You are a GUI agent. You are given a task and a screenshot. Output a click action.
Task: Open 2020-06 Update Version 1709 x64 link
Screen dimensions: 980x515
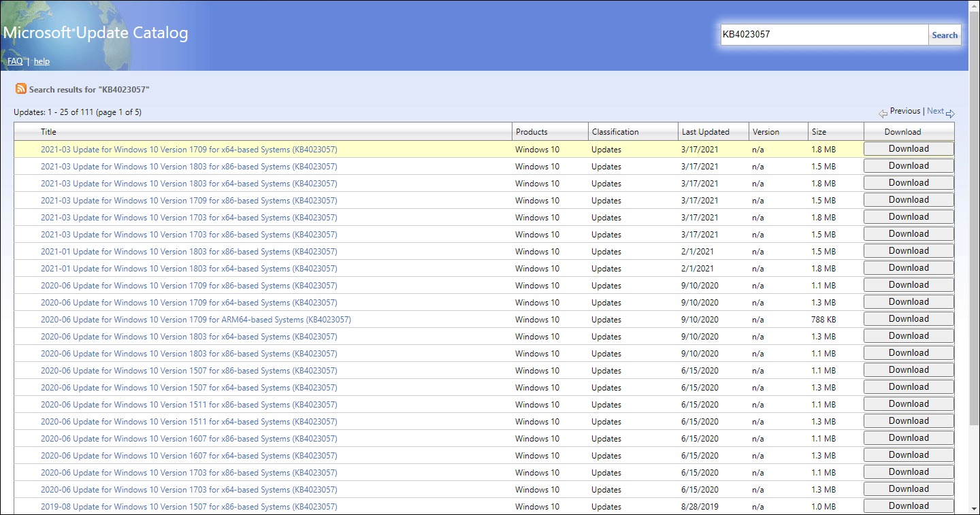[189, 303]
